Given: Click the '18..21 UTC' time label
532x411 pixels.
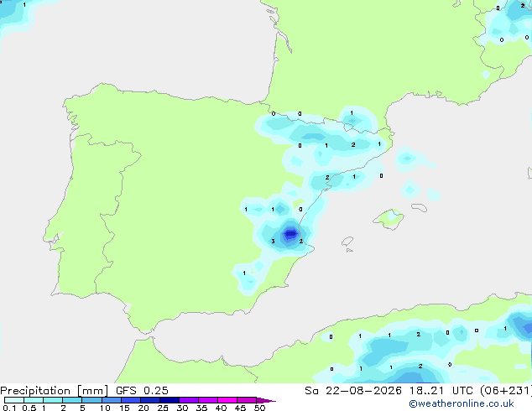Looking at the screenshot, I should tap(441, 391).
